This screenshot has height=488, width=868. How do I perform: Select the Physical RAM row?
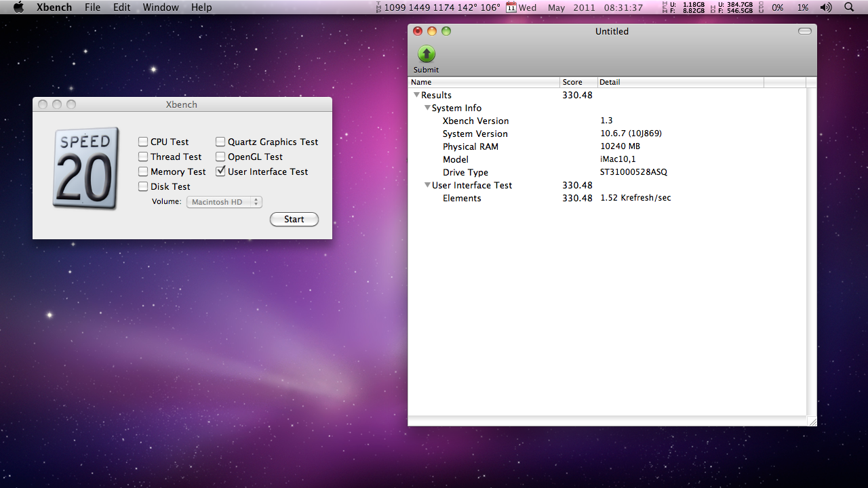click(607, 146)
